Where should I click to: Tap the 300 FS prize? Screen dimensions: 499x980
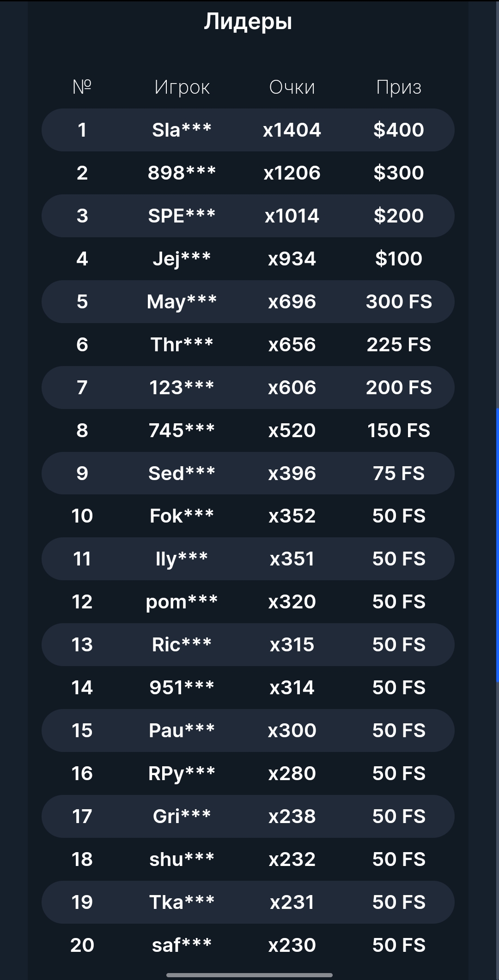(399, 301)
